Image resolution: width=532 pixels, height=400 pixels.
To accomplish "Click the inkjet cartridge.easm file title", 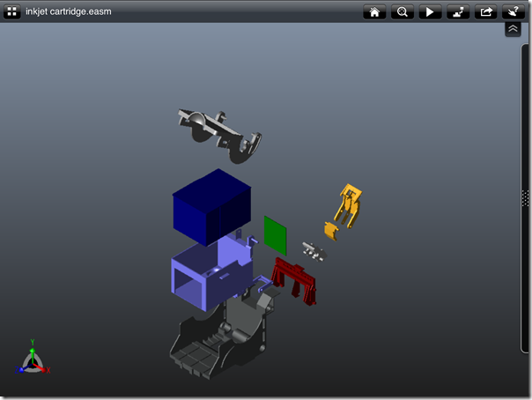I will tap(69, 11).
